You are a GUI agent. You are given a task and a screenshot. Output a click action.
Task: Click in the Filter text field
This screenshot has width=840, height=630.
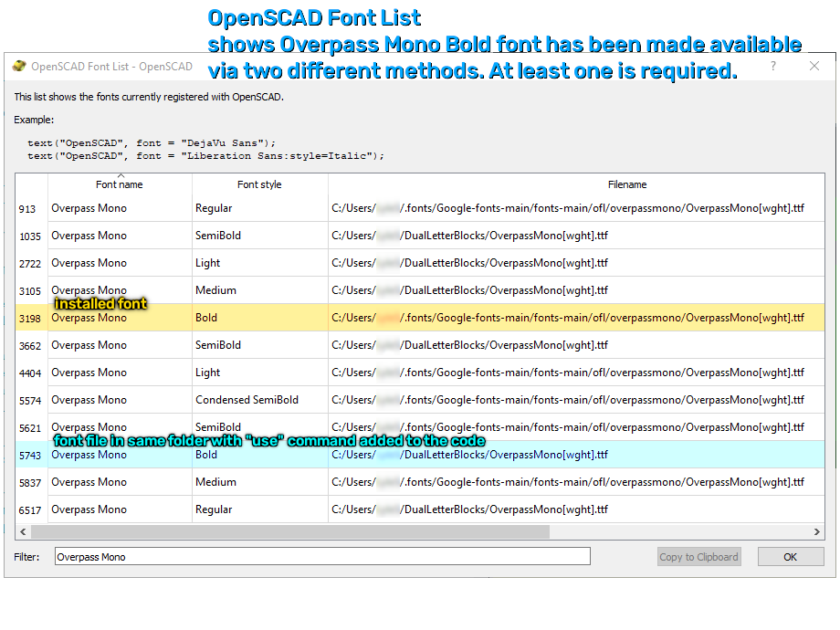pos(321,557)
